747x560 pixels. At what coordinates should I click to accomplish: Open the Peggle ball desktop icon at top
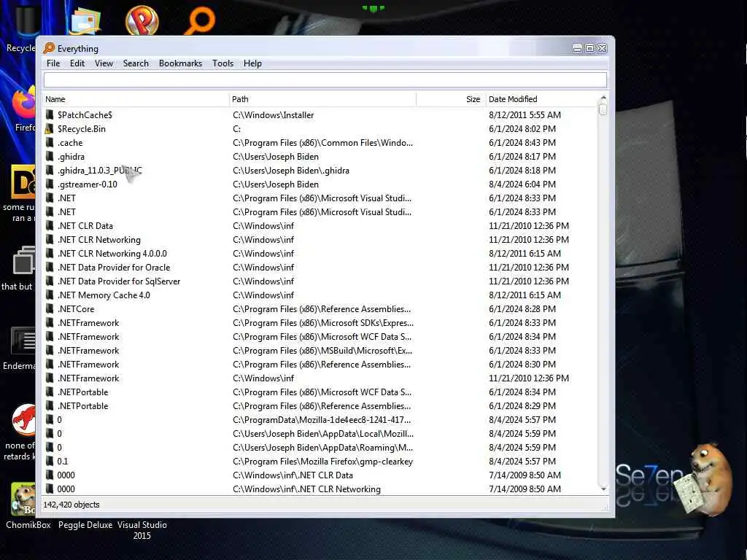[142, 20]
